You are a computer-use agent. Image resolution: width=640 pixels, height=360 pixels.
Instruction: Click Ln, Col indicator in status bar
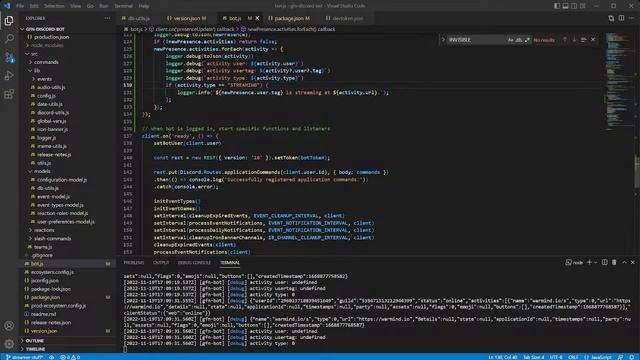502,357
